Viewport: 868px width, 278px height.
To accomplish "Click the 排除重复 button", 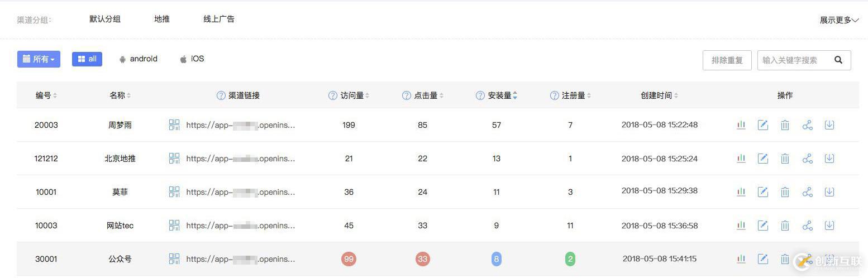I will [x=727, y=60].
